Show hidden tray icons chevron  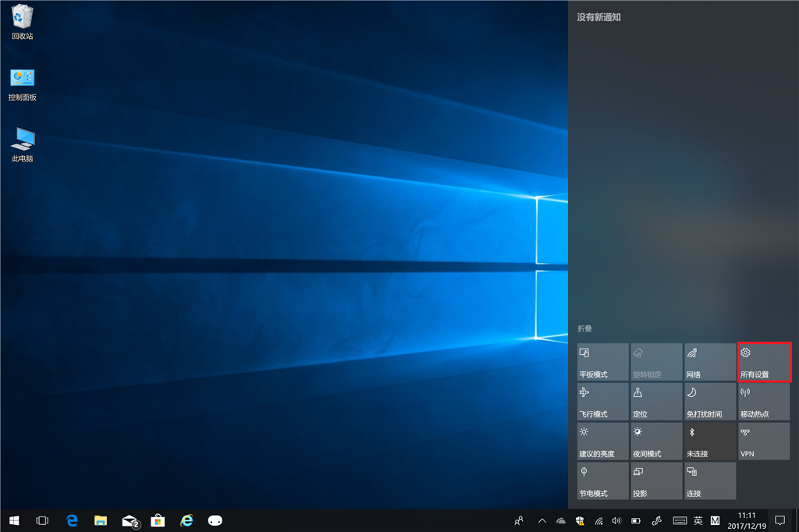coord(542,520)
